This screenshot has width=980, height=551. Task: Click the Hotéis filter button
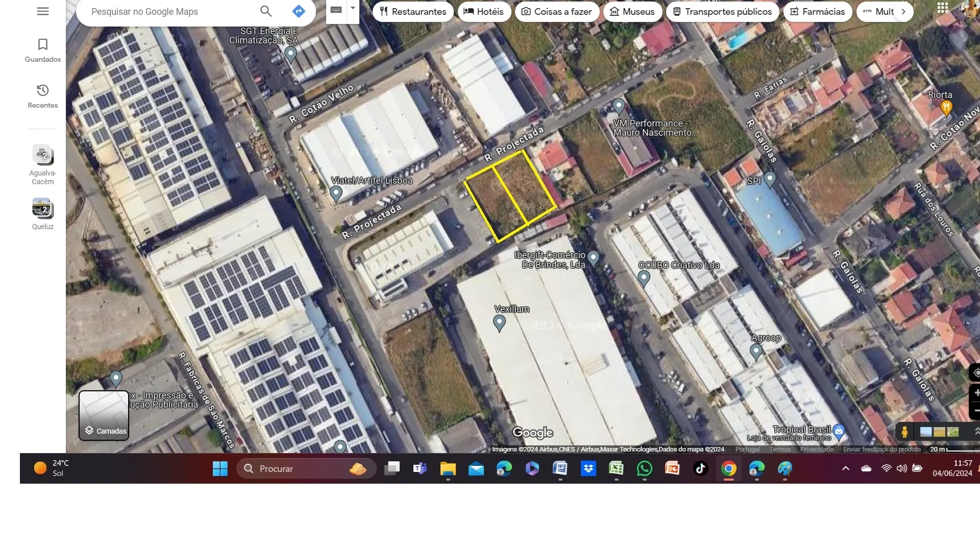[x=484, y=11]
